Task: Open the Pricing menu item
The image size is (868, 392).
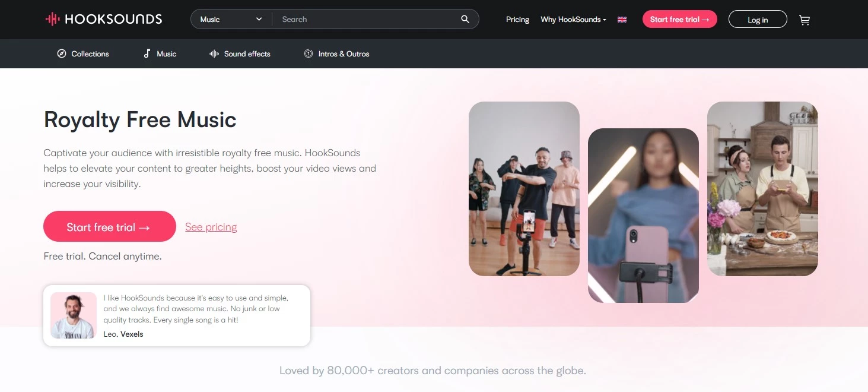Action: (x=517, y=20)
